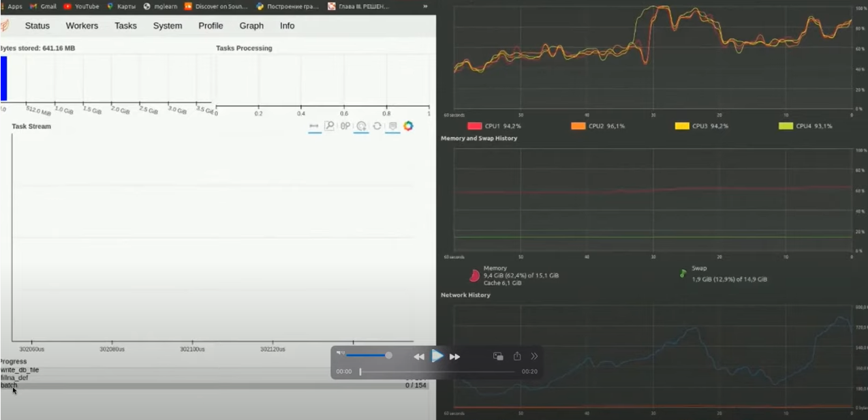The width and height of the screenshot is (868, 420).
Task: Click the Memory pie icon
Action: point(474,275)
